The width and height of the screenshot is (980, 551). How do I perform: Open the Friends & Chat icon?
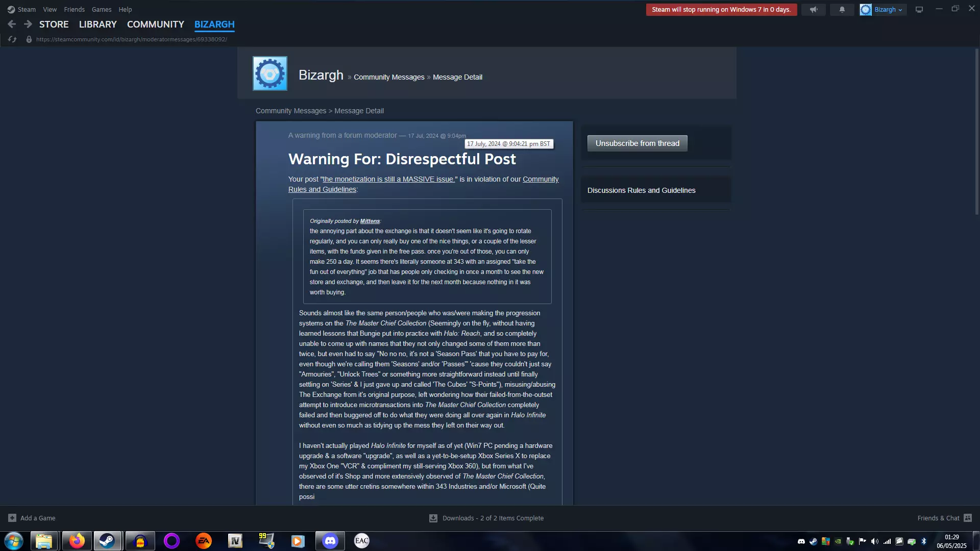tap(967, 518)
